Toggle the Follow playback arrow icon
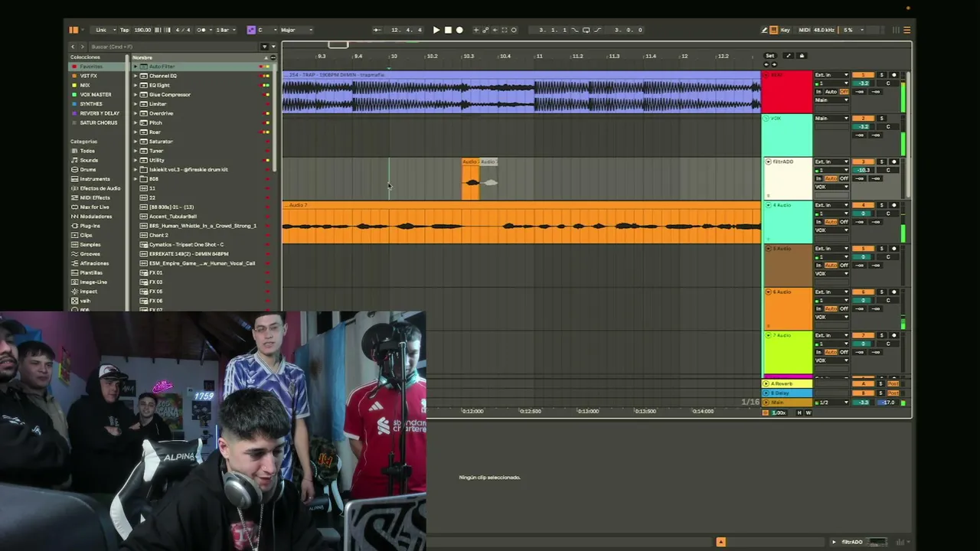Screen dimensions: 980x551 pyautogui.click(x=377, y=30)
